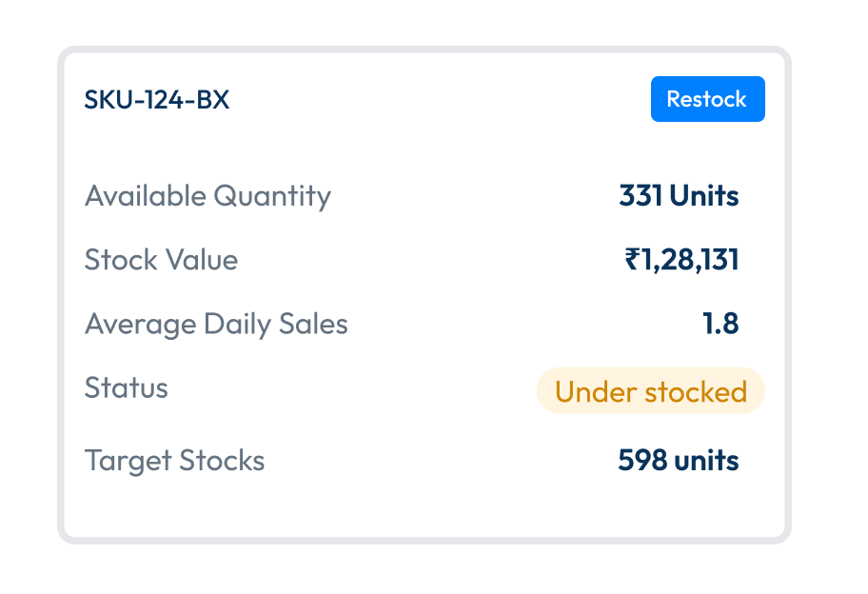Click the Average Daily Sales label
Image resolution: width=868 pixels, height=594 pixels.
pos(216,324)
